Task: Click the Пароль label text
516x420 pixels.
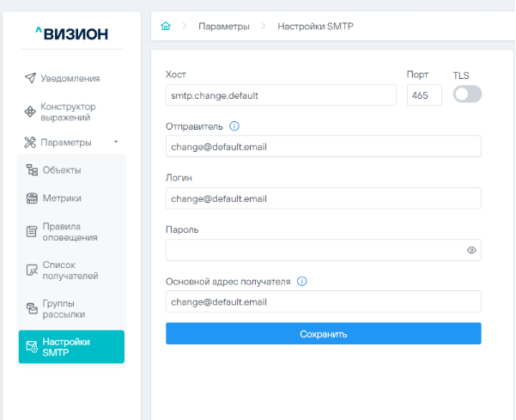Action: click(182, 229)
